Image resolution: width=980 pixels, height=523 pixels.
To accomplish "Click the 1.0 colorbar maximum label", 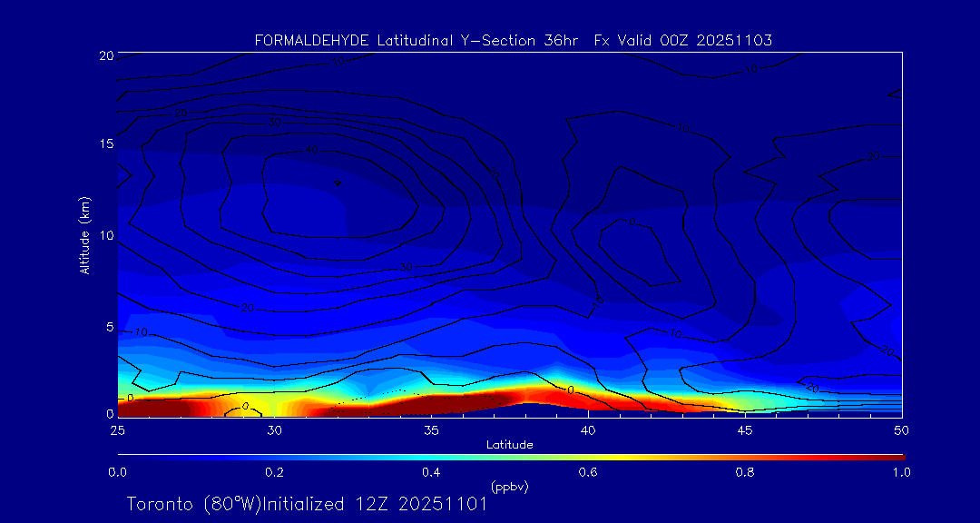I will (902, 472).
